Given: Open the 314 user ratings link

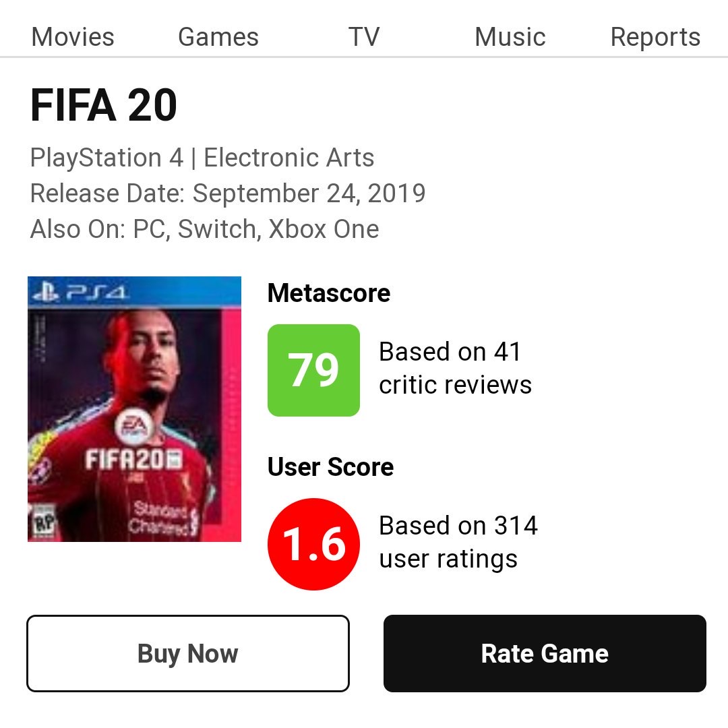Looking at the screenshot, I should tap(458, 542).
